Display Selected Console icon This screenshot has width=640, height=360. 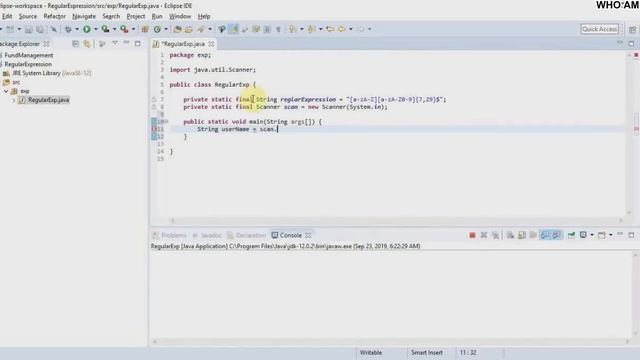(x=583, y=235)
